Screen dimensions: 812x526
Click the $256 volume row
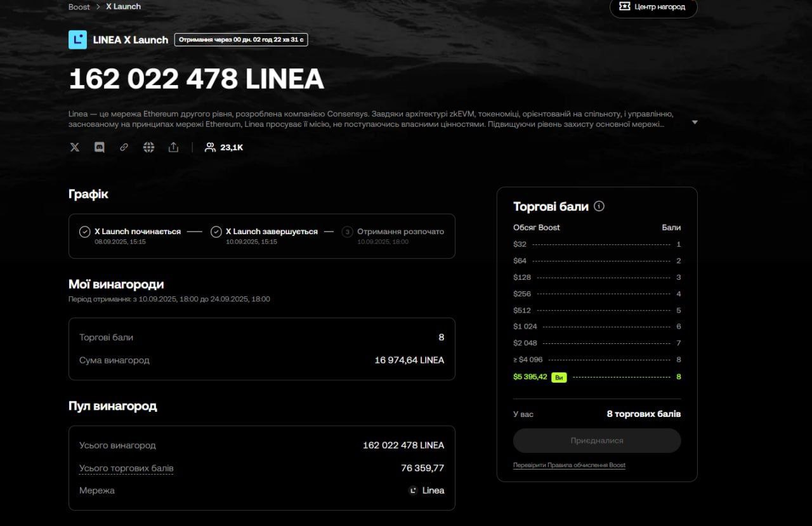[x=597, y=294]
